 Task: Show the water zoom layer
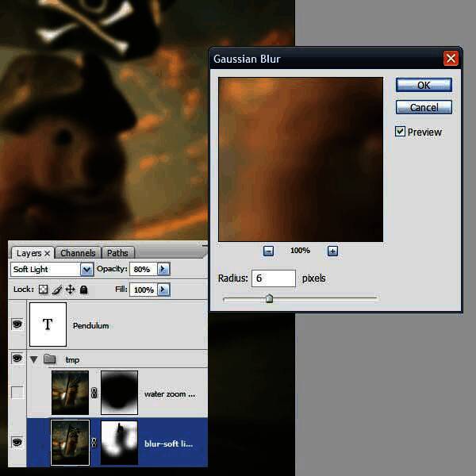(17, 393)
